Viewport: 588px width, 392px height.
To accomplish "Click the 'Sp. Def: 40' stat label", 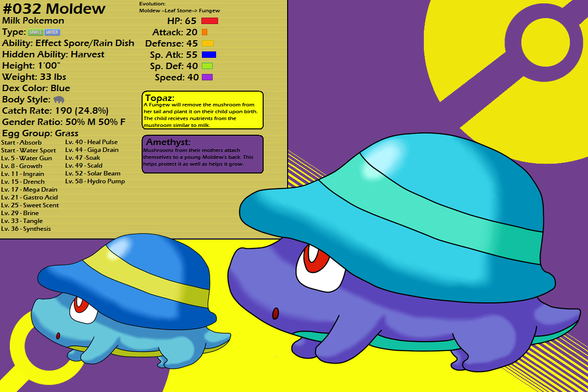I will click(174, 66).
